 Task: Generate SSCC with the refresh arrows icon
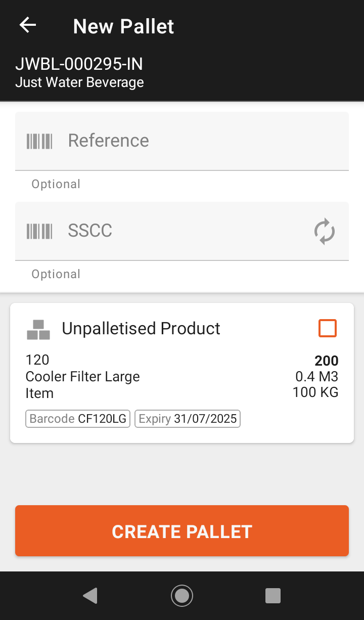pos(325,231)
